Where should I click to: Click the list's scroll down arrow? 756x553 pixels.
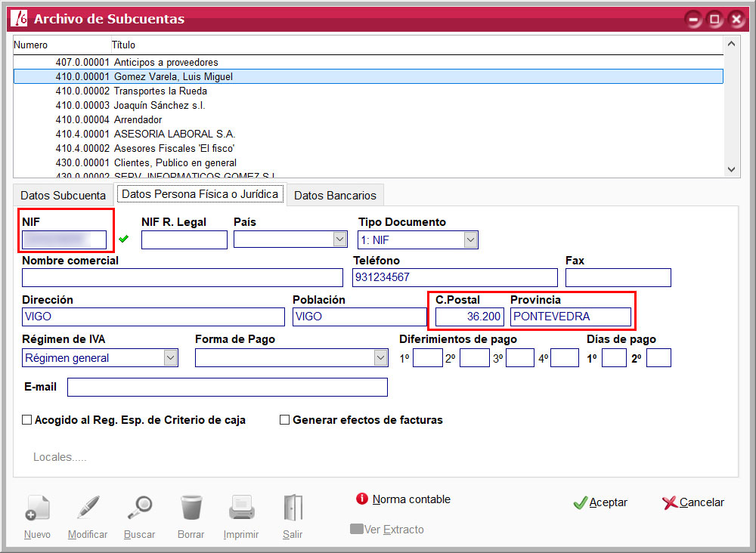coord(731,169)
